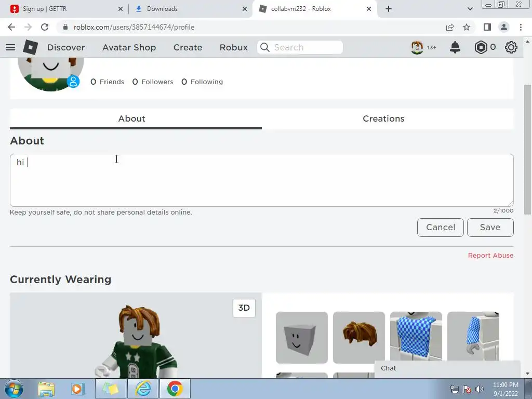Click the Report Abuse link
This screenshot has width=532, height=399.
click(490, 256)
